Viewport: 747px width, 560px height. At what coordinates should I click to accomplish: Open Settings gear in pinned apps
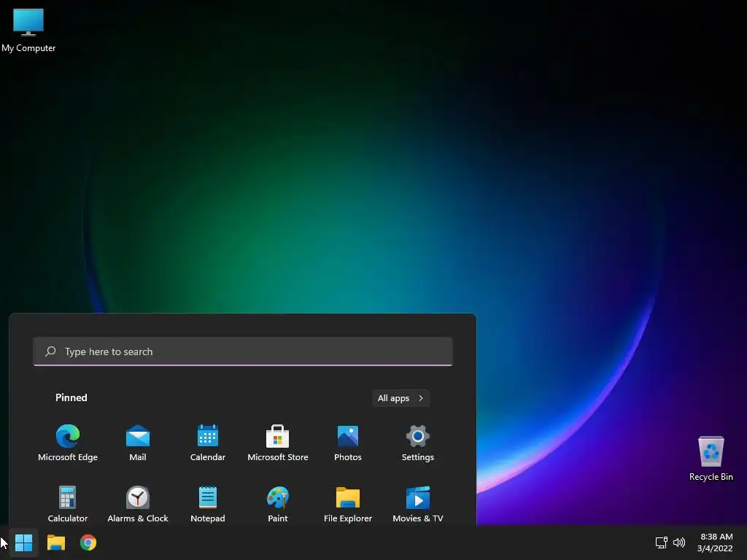click(418, 443)
